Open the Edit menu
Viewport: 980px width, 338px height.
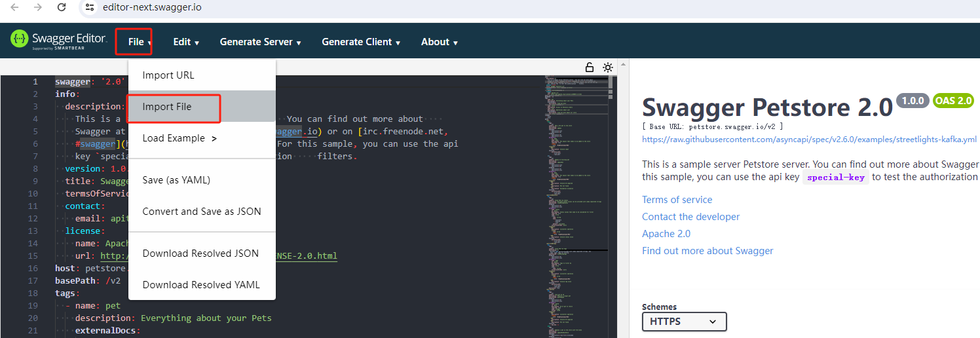click(x=186, y=42)
